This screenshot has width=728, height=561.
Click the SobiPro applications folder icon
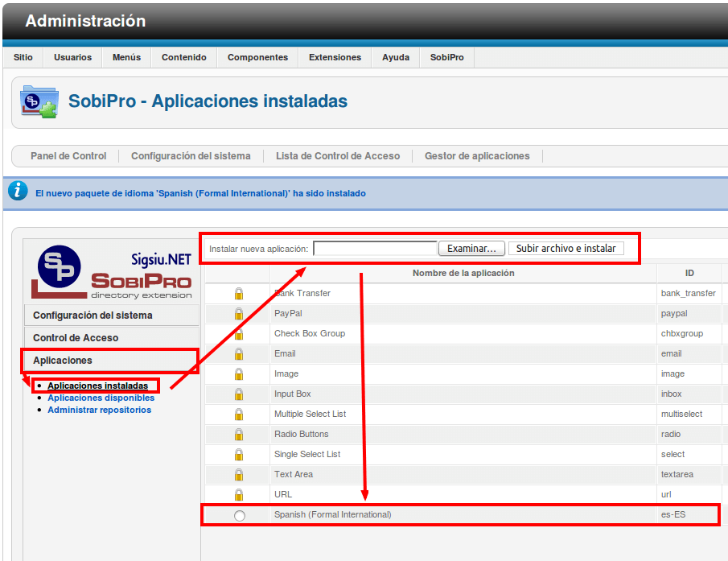point(39,101)
